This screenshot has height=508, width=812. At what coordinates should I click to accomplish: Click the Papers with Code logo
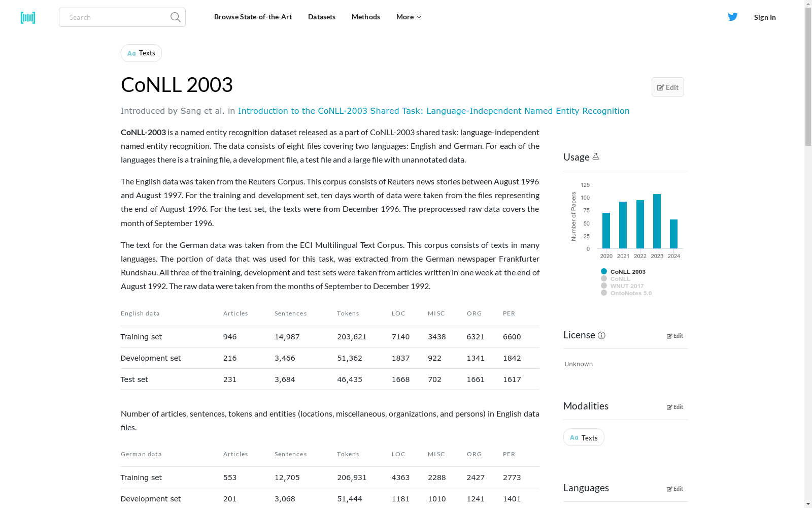tap(28, 17)
